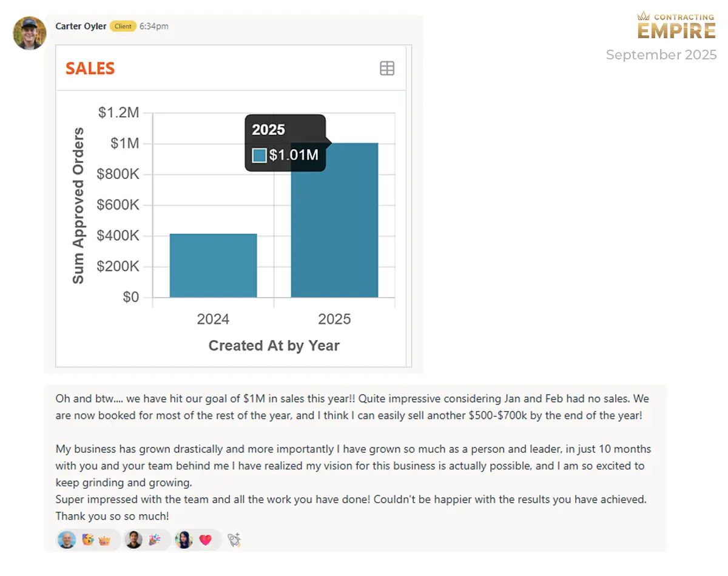Click the red heart reaction emoji
This screenshot has width=728, height=576.
(206, 540)
